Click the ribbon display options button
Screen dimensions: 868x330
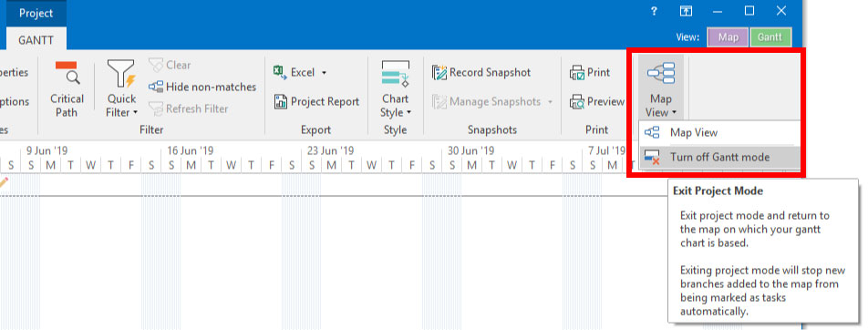tap(686, 11)
